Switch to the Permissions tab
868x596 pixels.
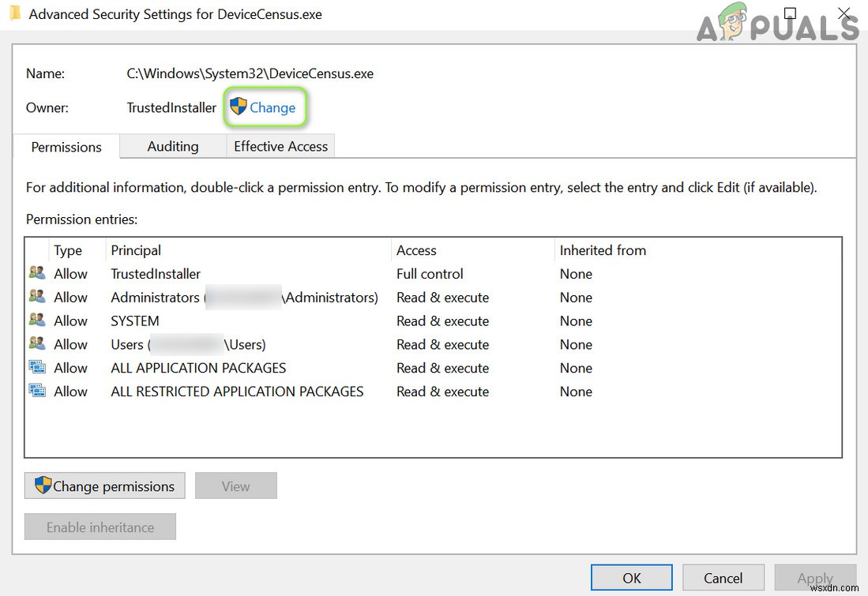[x=66, y=147]
